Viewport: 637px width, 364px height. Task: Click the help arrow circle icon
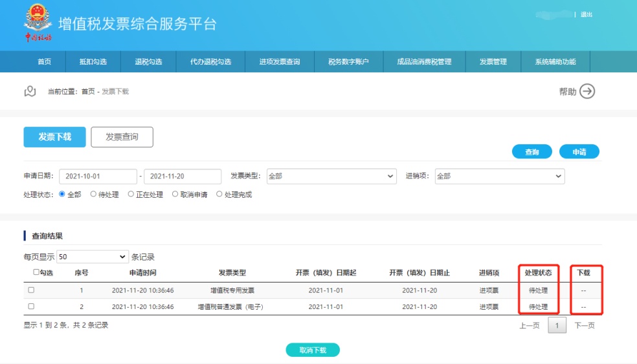tap(587, 91)
